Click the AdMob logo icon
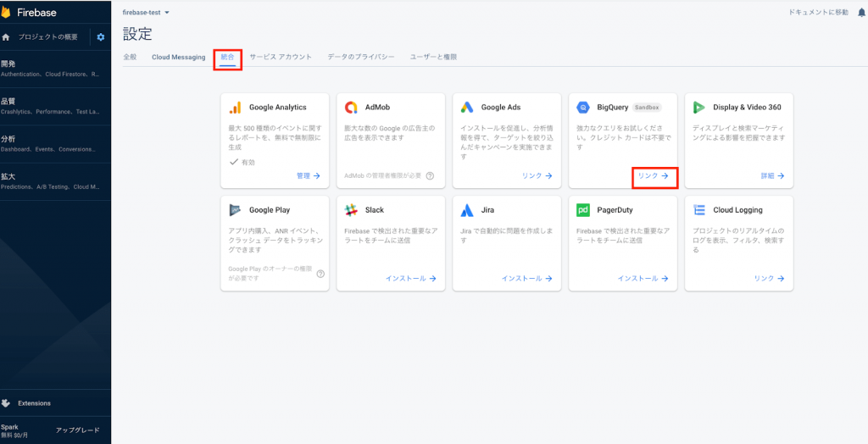Screen dimensions: 868x444 351,108
